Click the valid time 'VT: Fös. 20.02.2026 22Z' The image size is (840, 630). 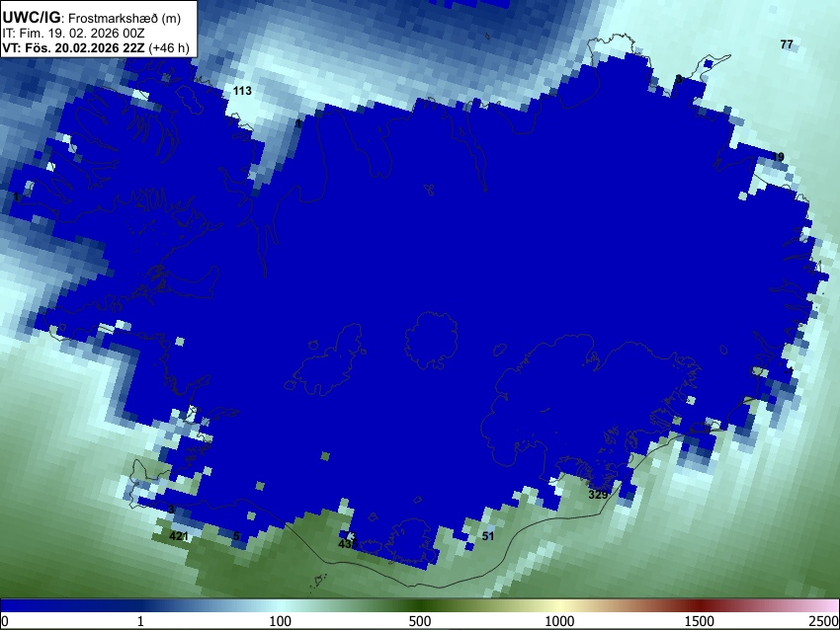point(73,47)
